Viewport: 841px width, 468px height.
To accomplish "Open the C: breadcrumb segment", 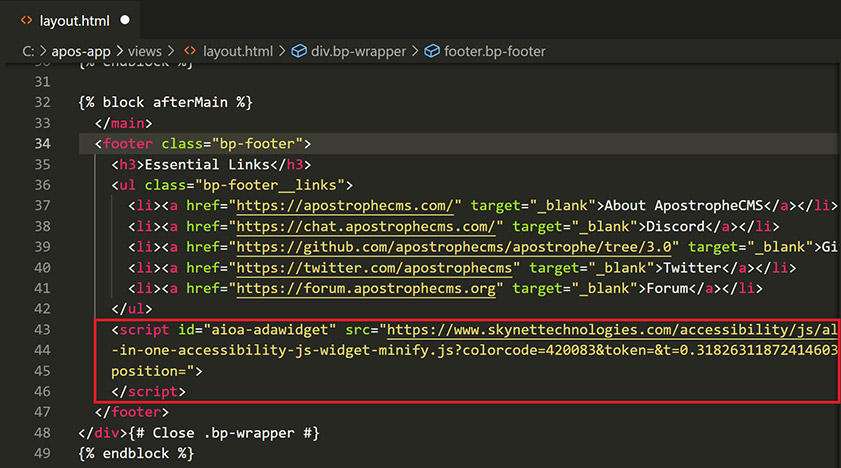I will (x=28, y=51).
